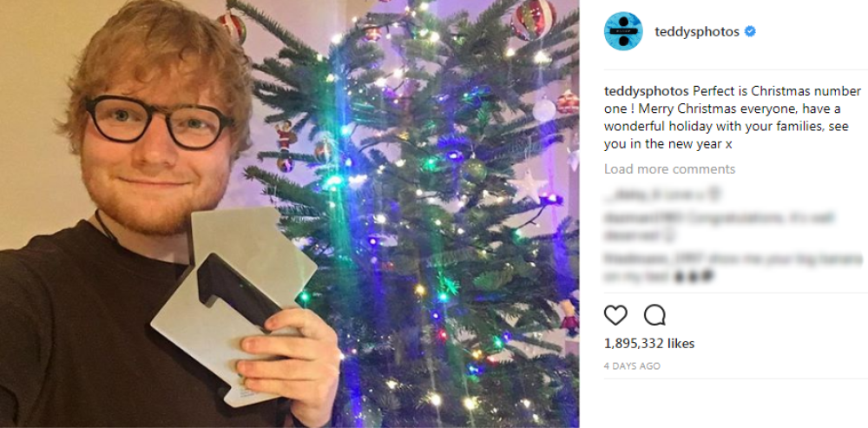Click the caption text about Christmas number one
The height and width of the screenshot is (428, 868).
point(733,117)
